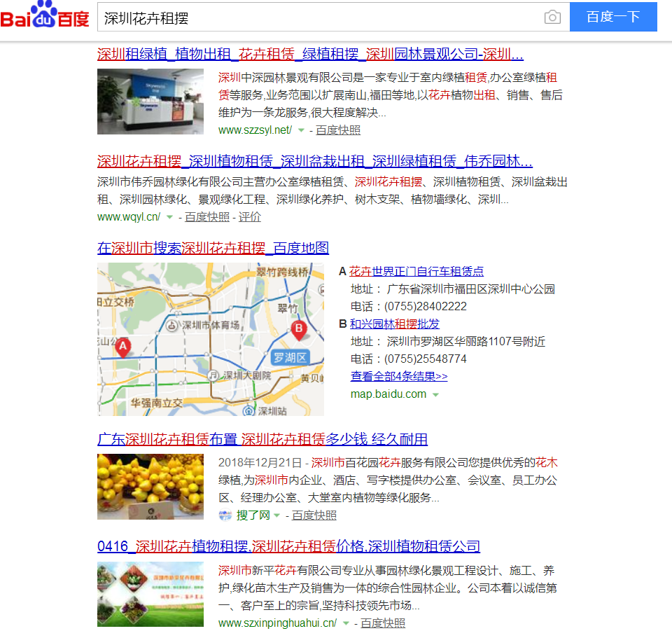Screen dimensions: 672x638
Task: Open result 广东深圳花卉租赁布置
Action: [262, 440]
